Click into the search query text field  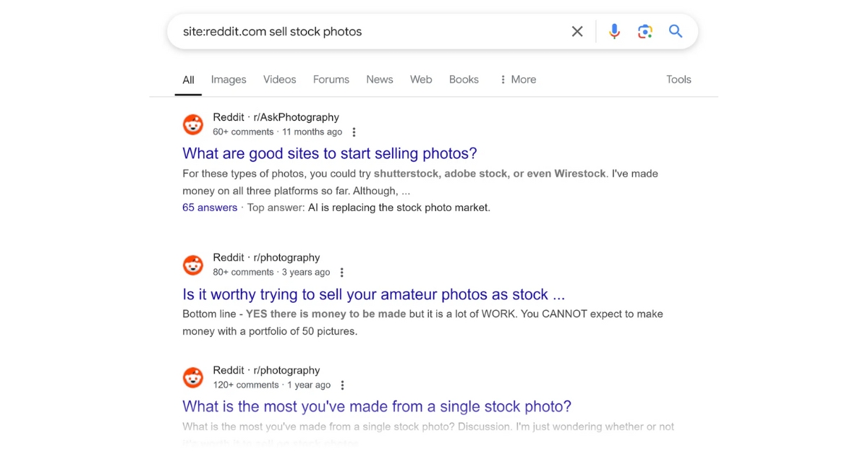(x=365, y=31)
